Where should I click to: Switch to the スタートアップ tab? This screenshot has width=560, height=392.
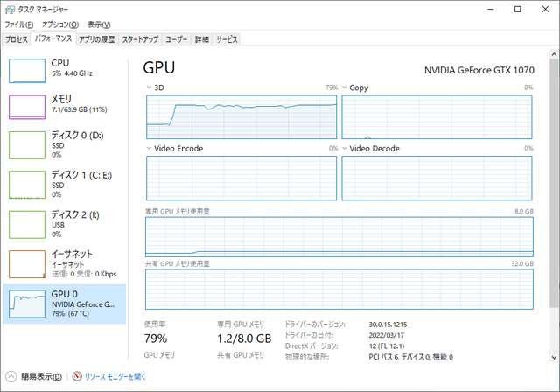(140, 39)
